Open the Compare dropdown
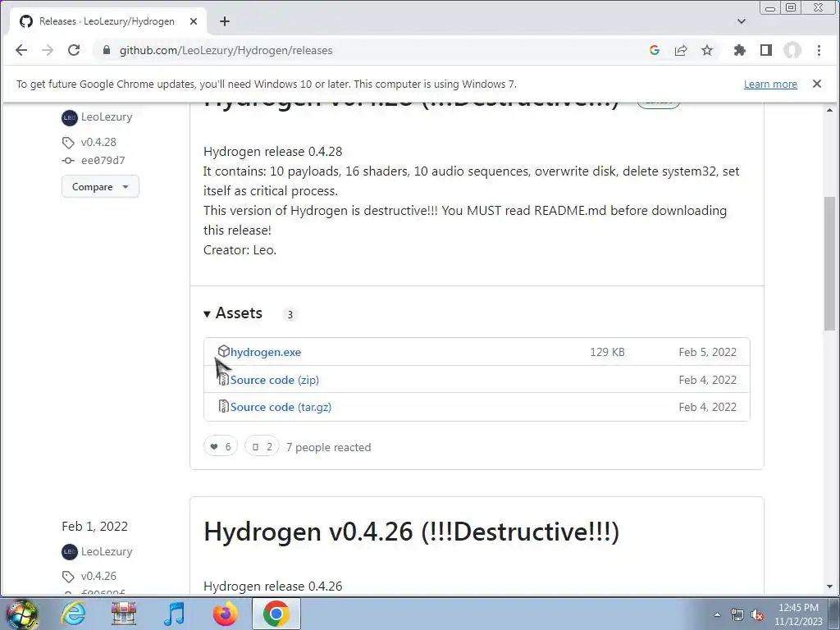Viewport: 840px width, 630px height. point(100,186)
